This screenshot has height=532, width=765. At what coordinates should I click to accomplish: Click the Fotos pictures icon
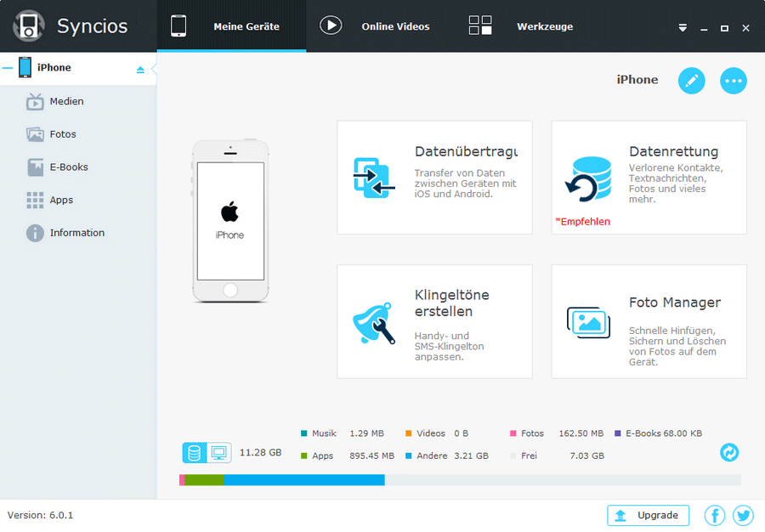(35, 134)
